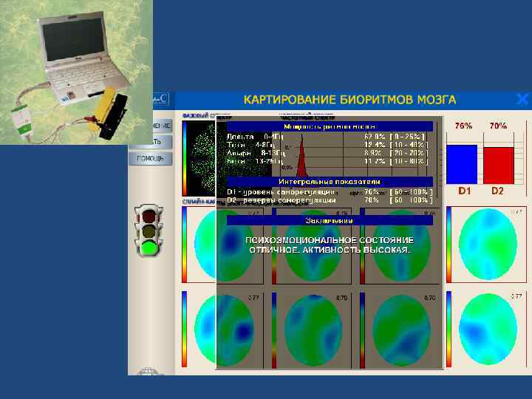
Task: Click the program logo left of the title
Action: point(161,100)
